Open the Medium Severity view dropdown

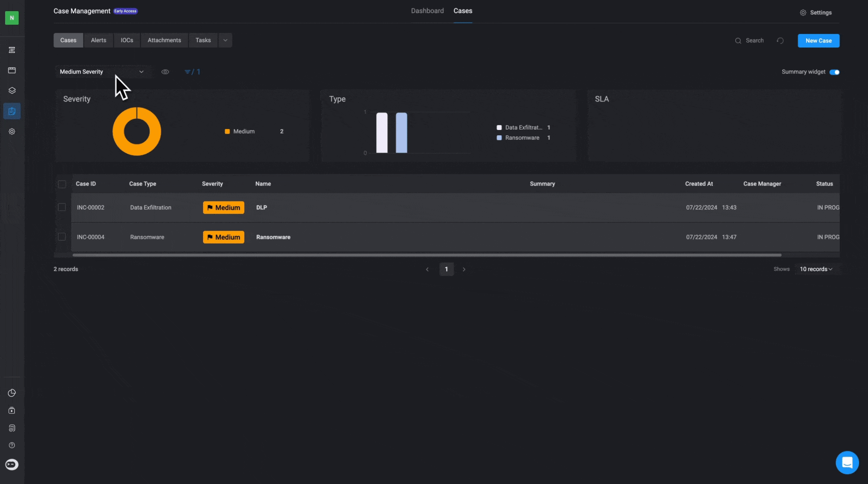(102, 72)
